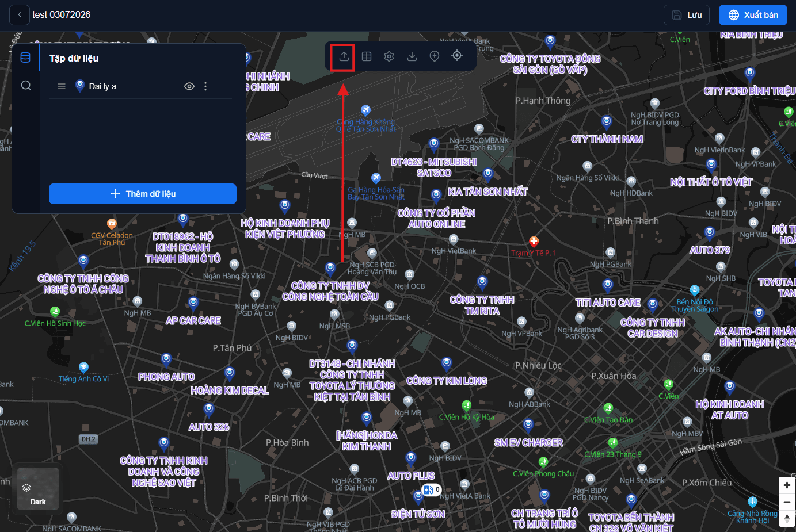Click the upload icon in map toolbar
The height and width of the screenshot is (532, 796).
(344, 56)
